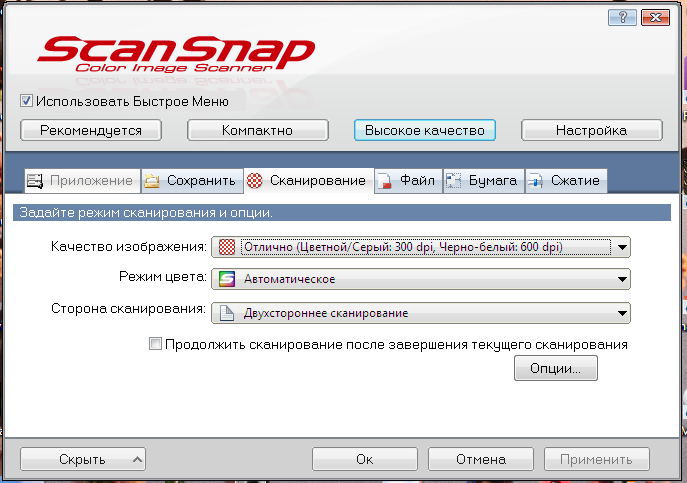Switch to the Сохранить tab
The height and width of the screenshot is (483, 687).
point(192,181)
